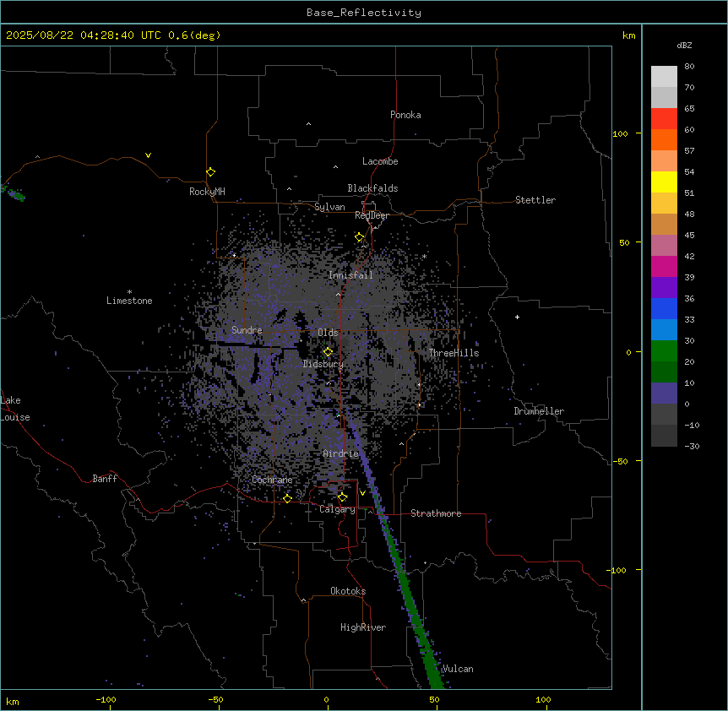
Task: Select the light blue 33-30 dBZ swatch
Action: 664,330
